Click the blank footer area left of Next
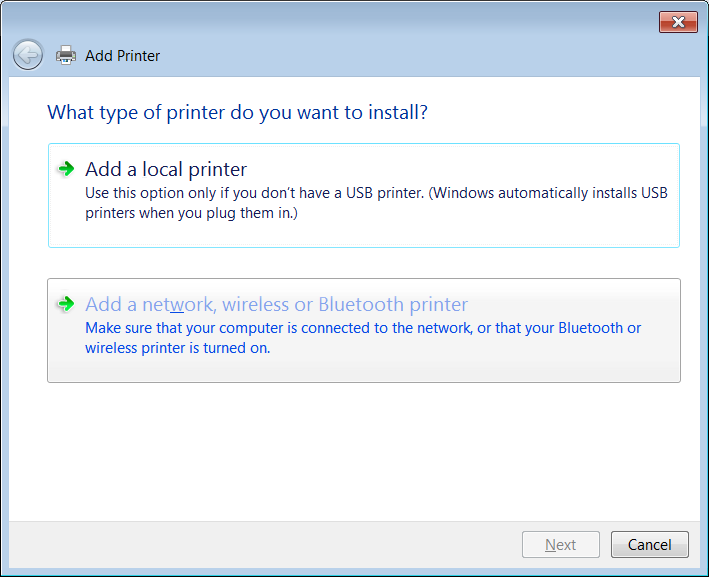The width and height of the screenshot is (709, 577). click(260, 545)
